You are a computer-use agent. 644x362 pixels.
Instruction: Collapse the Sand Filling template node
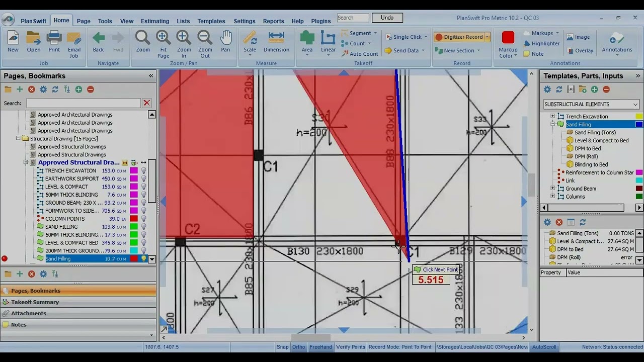(553, 124)
